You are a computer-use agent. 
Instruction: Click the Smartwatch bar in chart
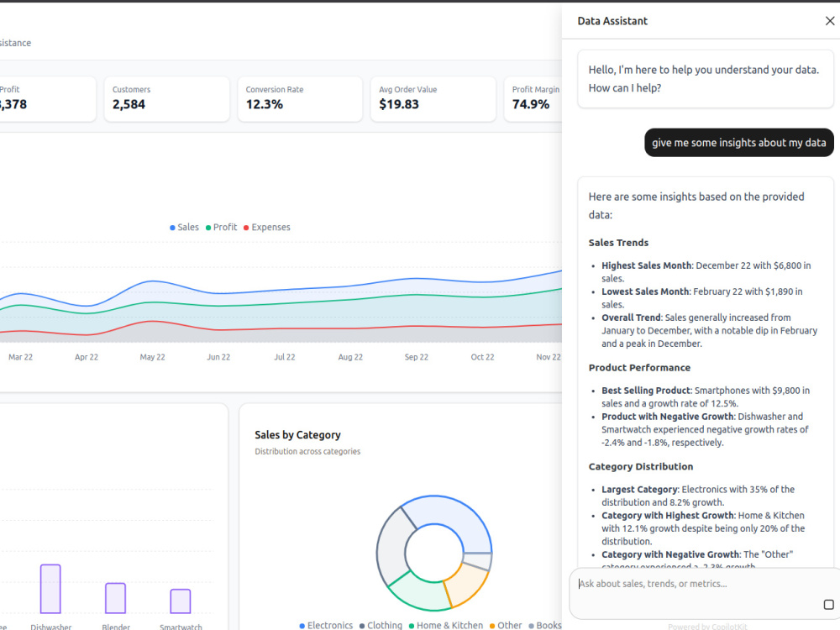pyautogui.click(x=181, y=601)
